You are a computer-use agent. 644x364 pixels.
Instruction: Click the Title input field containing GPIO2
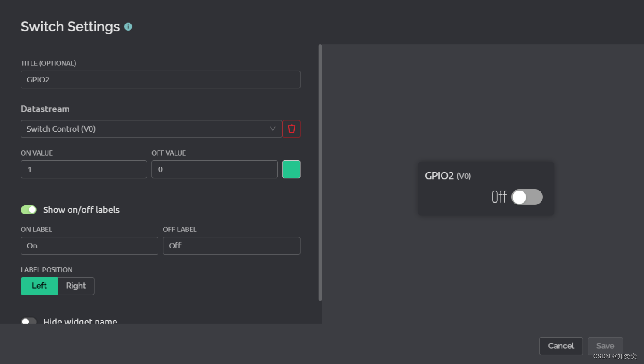(x=161, y=80)
